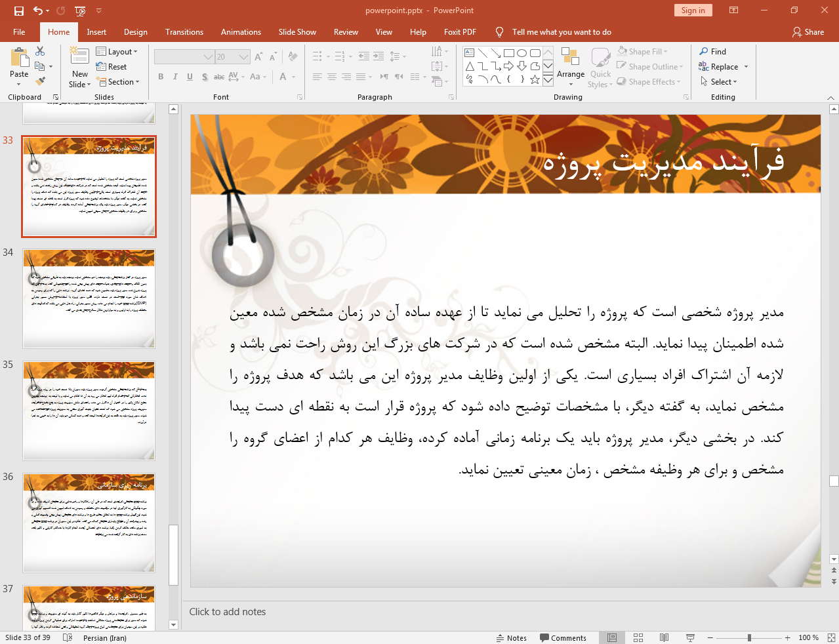
Task: Select slide 34 thumbnail
Action: [x=89, y=299]
